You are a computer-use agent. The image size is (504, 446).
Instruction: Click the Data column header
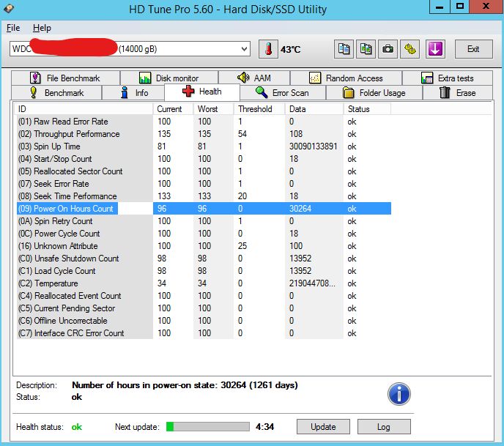[x=314, y=109]
